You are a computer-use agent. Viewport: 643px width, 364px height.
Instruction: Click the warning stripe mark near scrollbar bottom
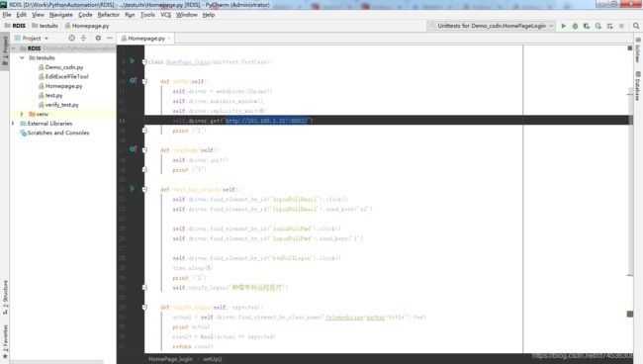(630, 314)
